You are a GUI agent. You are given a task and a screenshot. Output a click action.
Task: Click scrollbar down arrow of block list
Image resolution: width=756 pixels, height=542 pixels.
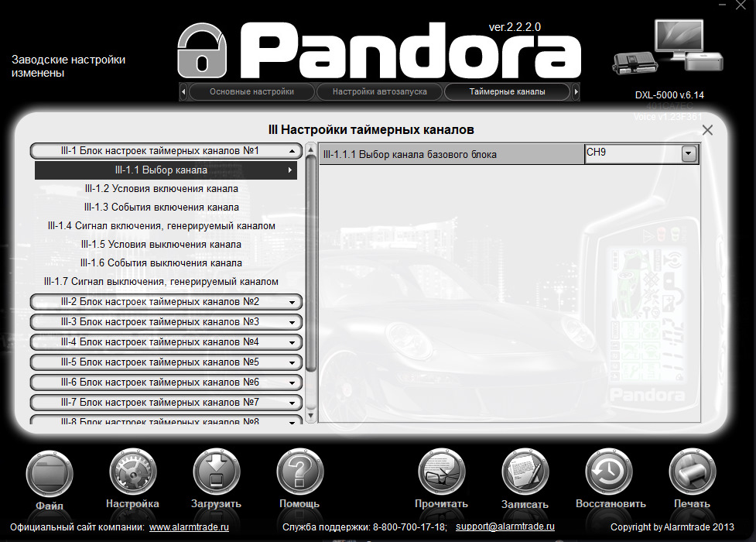tap(311, 415)
